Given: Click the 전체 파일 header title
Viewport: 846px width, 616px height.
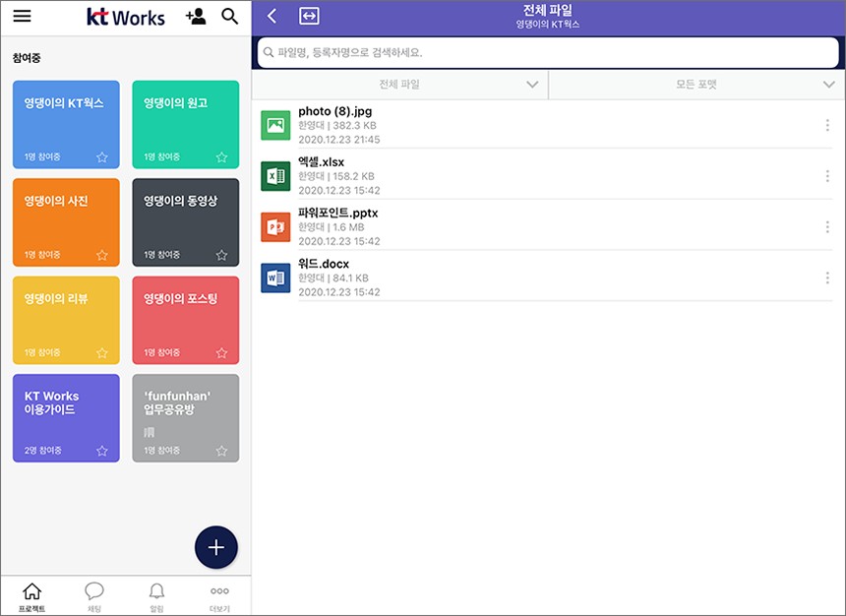Looking at the screenshot, I should point(548,10).
